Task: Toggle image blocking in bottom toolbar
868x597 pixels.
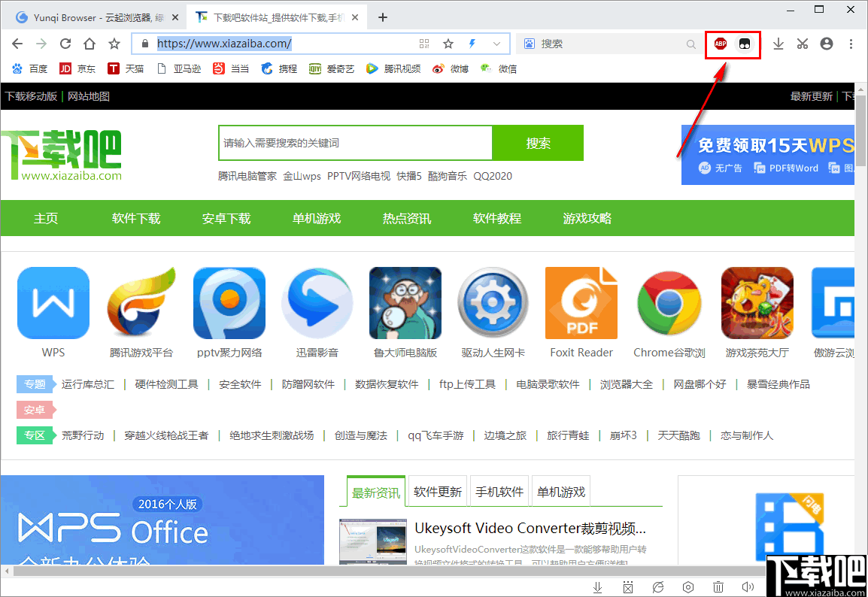Action: pos(628,586)
